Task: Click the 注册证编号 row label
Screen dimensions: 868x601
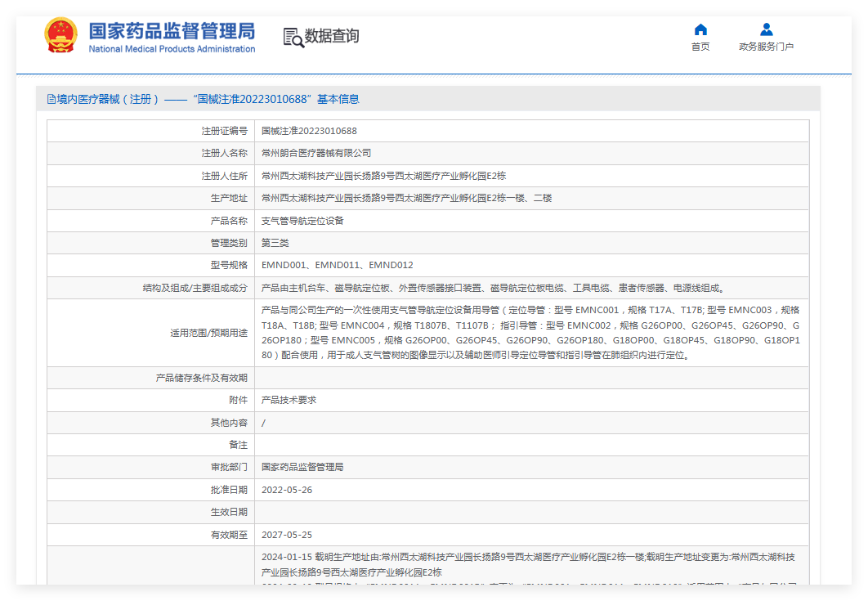Action: click(224, 131)
